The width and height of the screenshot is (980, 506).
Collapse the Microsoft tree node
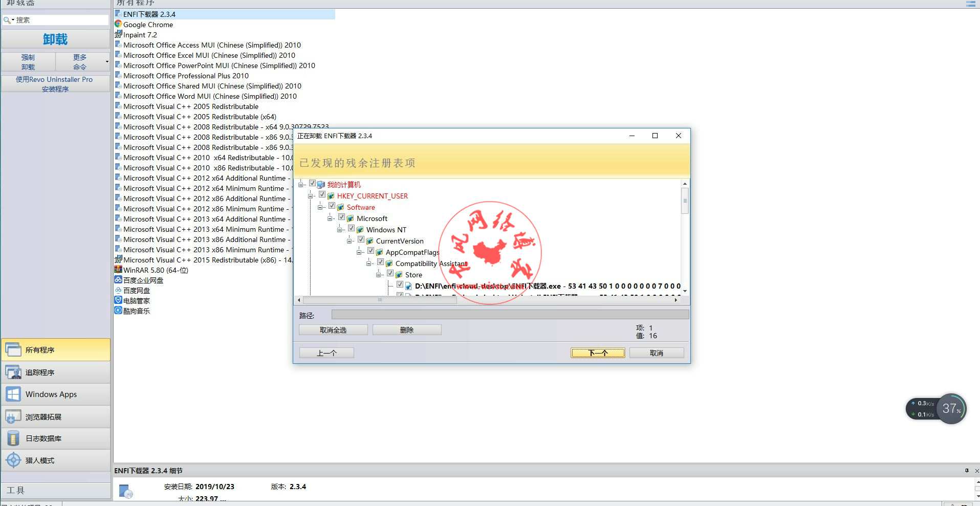330,218
